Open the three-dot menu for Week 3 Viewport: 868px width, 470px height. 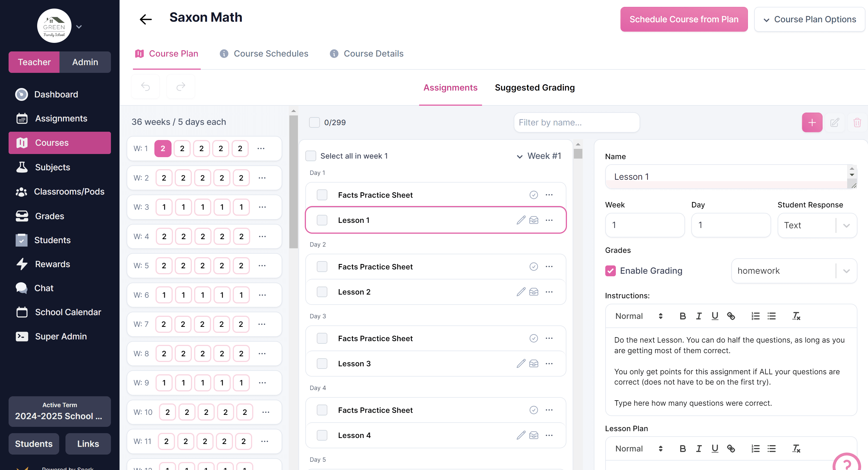tap(262, 207)
